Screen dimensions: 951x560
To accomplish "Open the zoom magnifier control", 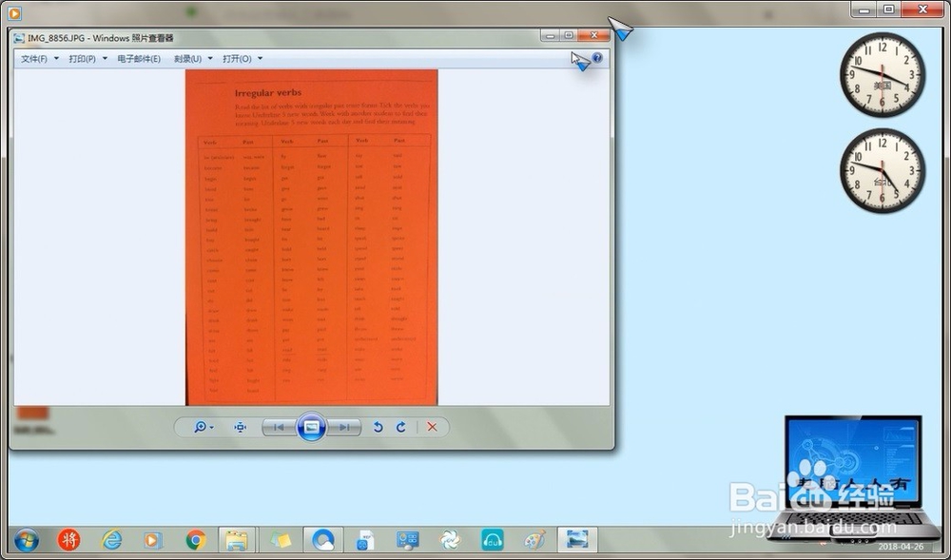I will [x=204, y=427].
